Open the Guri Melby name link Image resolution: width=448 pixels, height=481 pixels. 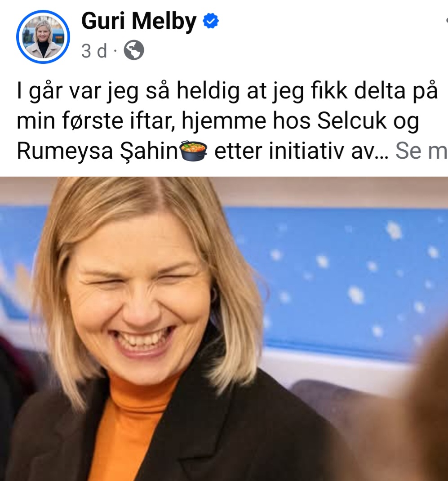[138, 21]
